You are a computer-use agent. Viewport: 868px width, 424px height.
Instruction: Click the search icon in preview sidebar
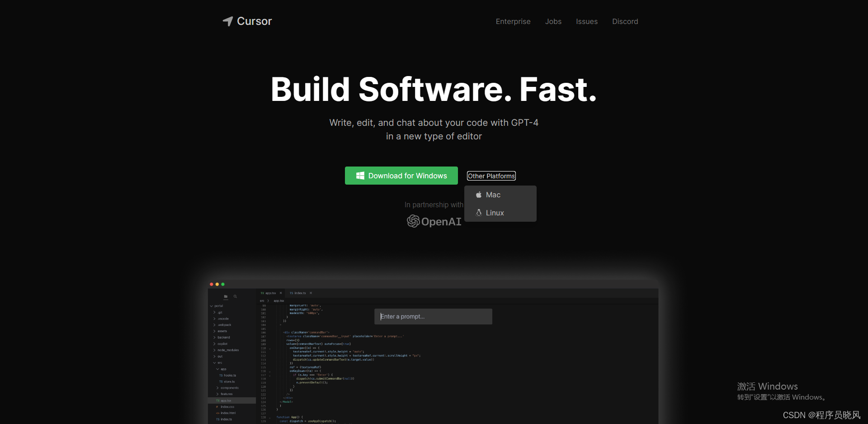click(235, 296)
